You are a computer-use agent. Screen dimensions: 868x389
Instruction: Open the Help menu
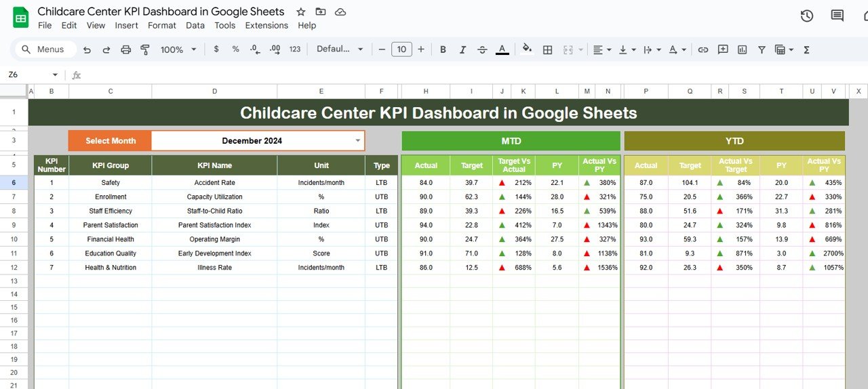(307, 26)
